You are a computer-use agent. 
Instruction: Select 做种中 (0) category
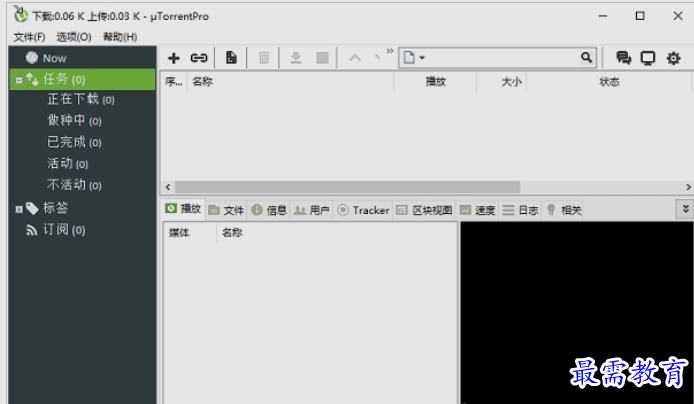pos(74,120)
